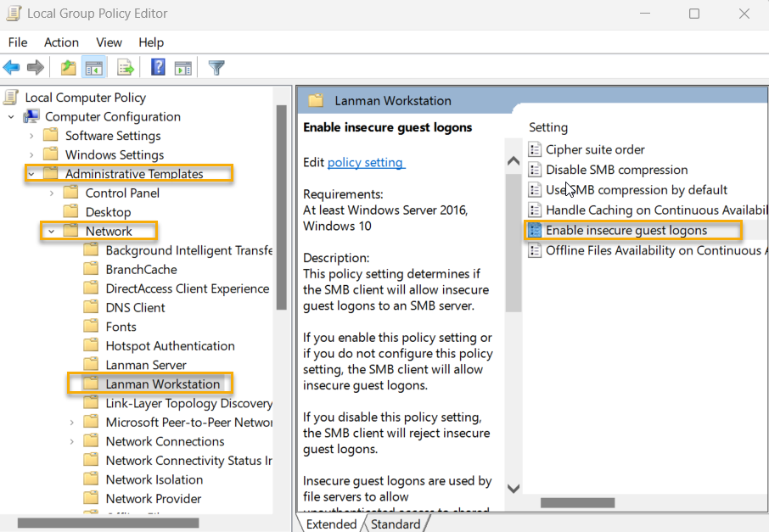
Task: Open Help via the question mark icon
Action: pyautogui.click(x=158, y=68)
